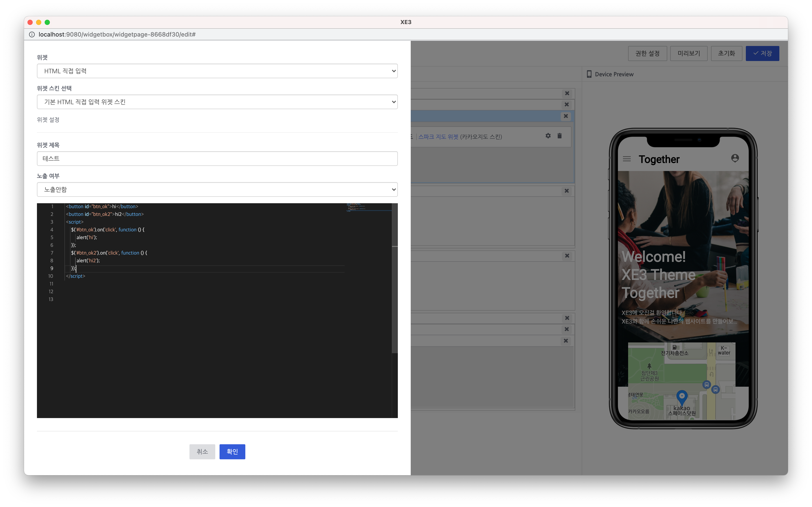Dismiss the topmost widget row with its X
Image resolution: width=812 pixels, height=507 pixels.
567,93
